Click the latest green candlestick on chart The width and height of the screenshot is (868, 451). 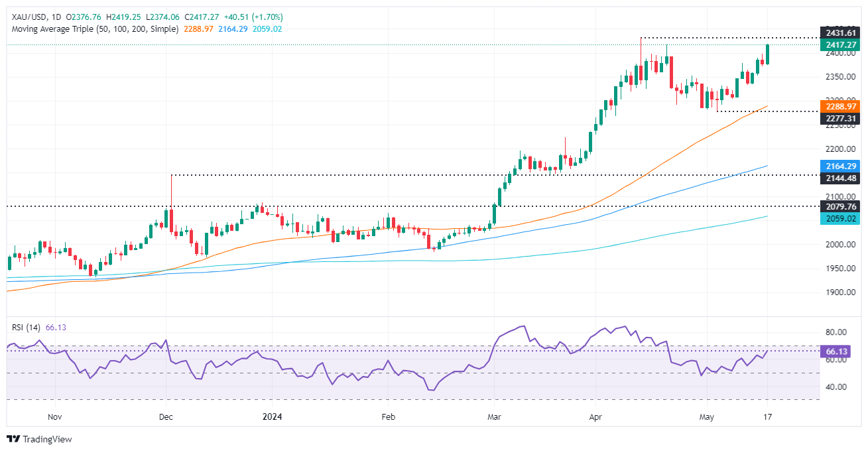click(767, 54)
